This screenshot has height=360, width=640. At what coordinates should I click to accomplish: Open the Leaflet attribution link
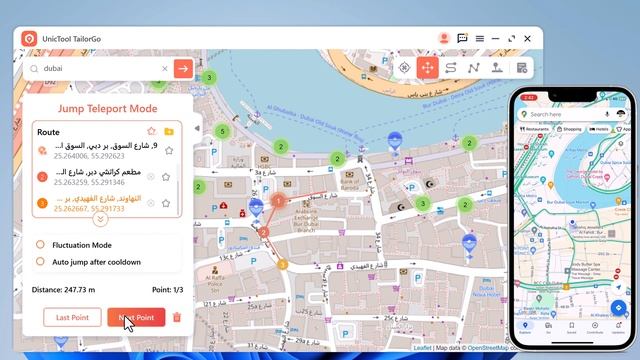coord(422,348)
